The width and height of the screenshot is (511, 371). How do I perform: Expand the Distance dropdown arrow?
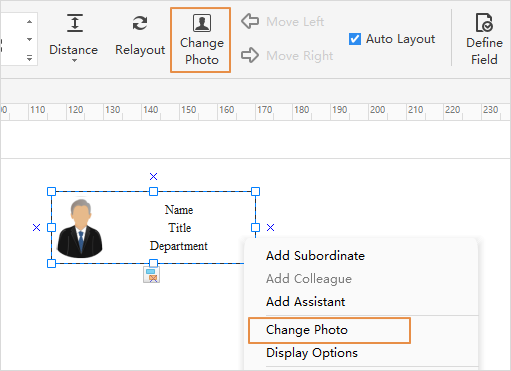(74, 61)
